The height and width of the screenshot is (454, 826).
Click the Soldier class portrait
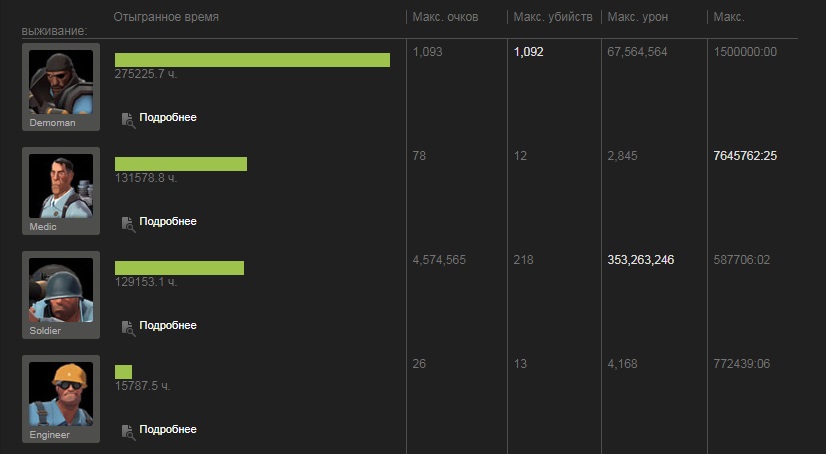click(61, 290)
